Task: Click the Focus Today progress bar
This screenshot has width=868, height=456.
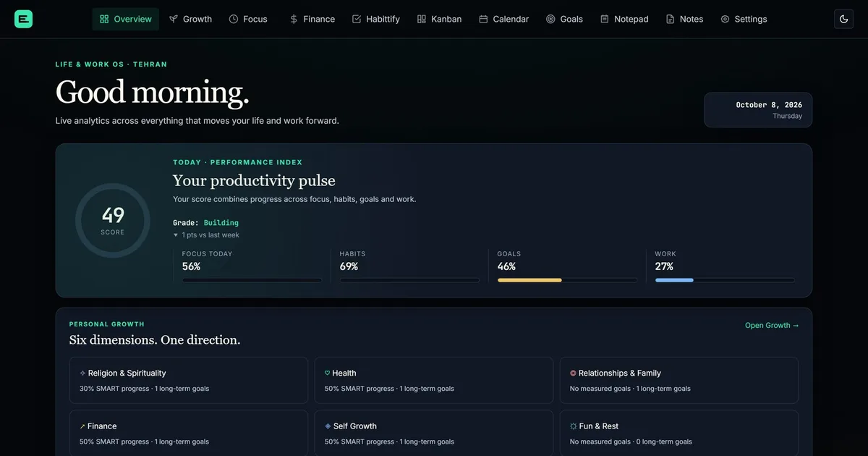Action: (252, 280)
